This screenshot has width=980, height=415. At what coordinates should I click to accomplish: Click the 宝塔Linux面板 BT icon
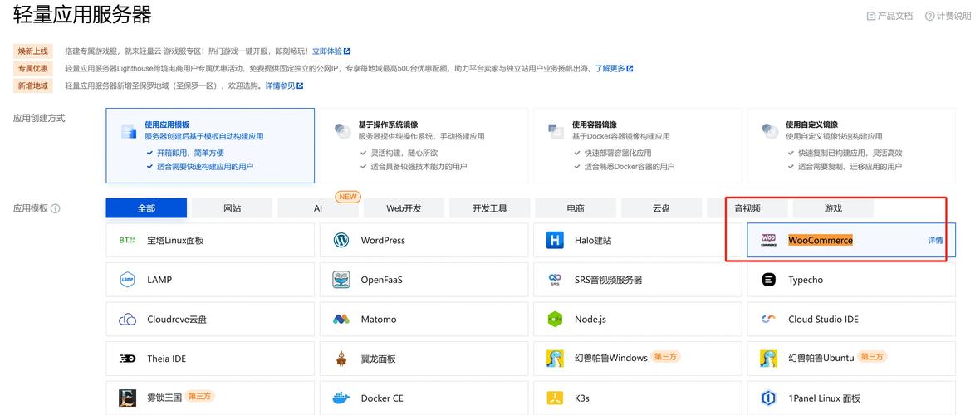pos(128,240)
